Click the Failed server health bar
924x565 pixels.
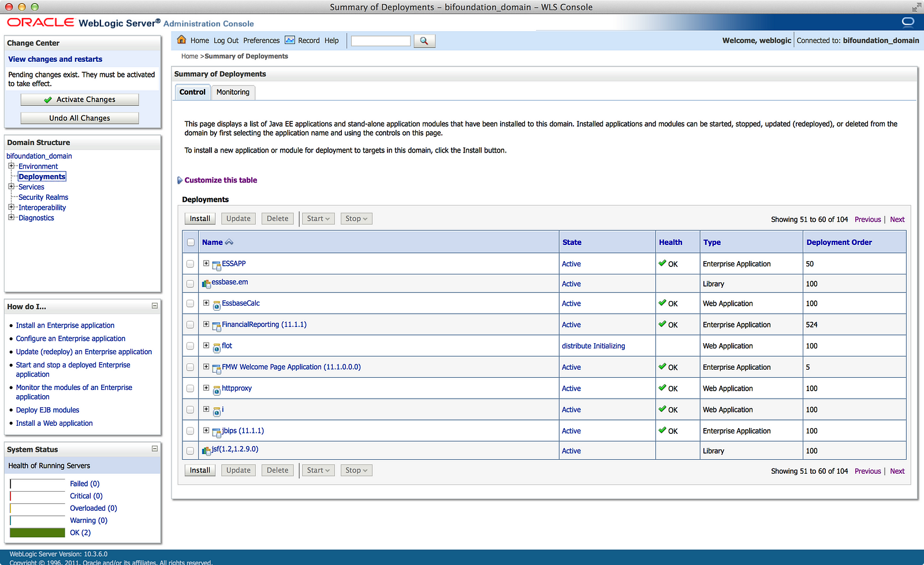[x=38, y=484]
